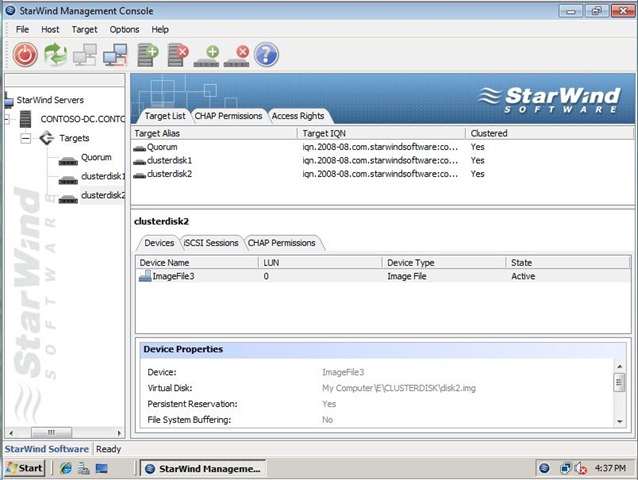This screenshot has width=638, height=480.
Task: Click the Add Device icon with green plus
Action: [x=207, y=56]
